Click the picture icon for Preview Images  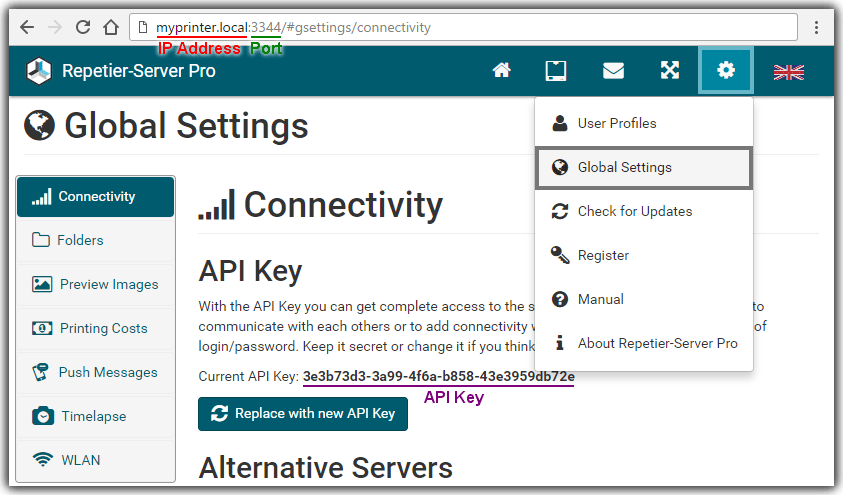[x=42, y=284]
